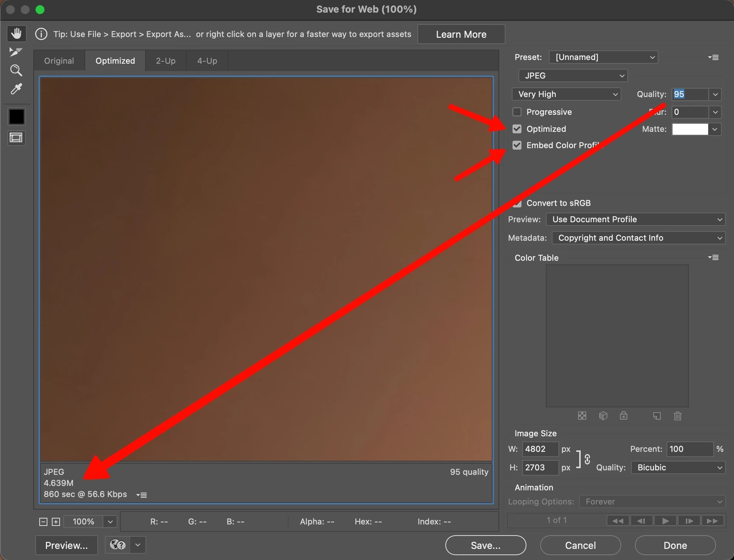Select the Zoom tool
734x560 pixels.
pos(16,70)
